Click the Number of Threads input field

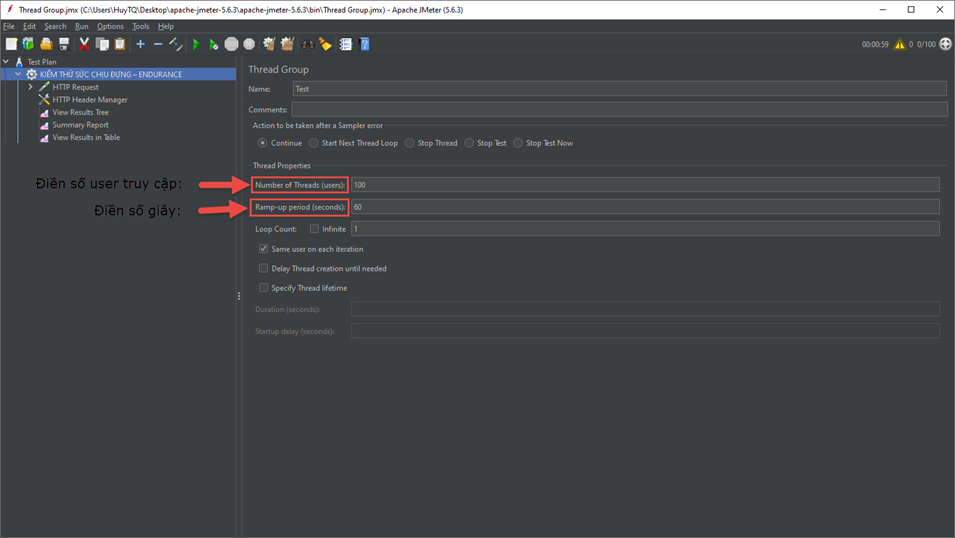point(644,185)
